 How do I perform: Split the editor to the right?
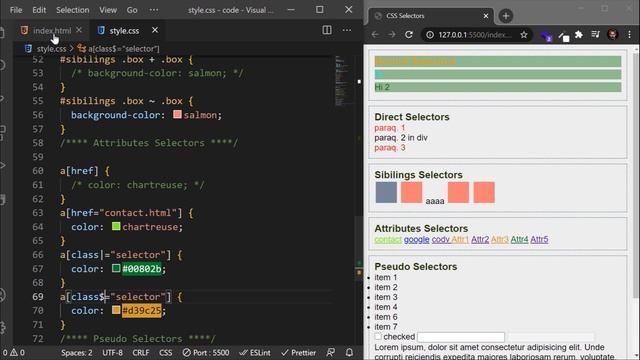click(327, 30)
